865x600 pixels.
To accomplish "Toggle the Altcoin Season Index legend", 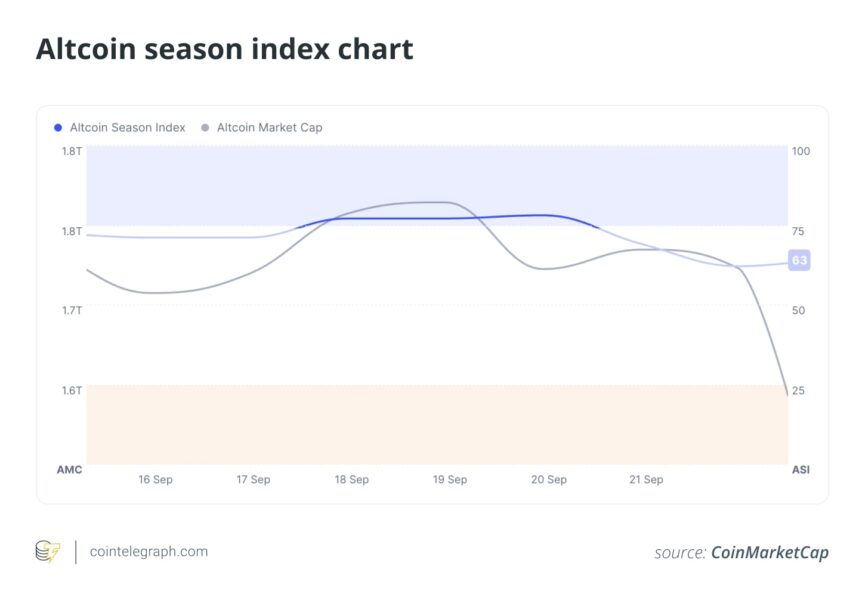I will point(127,128).
